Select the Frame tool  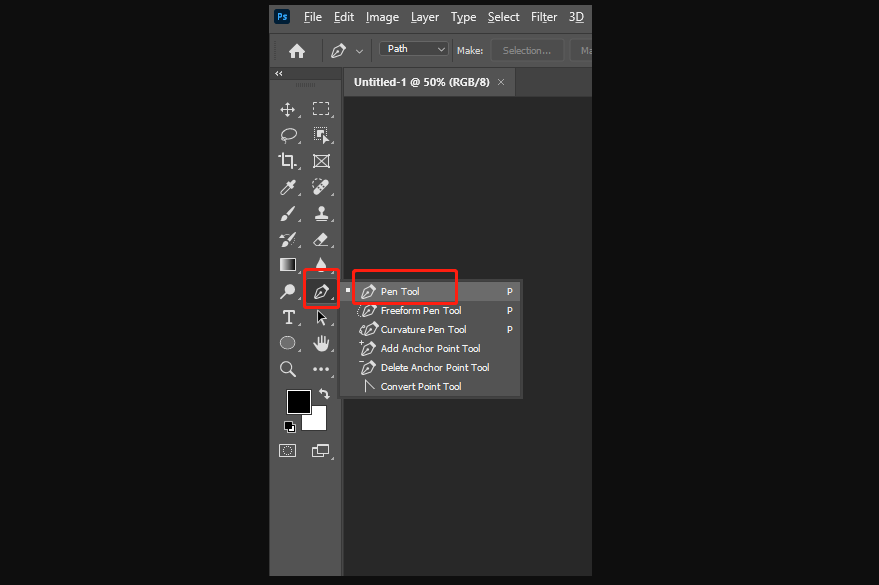[321, 161]
